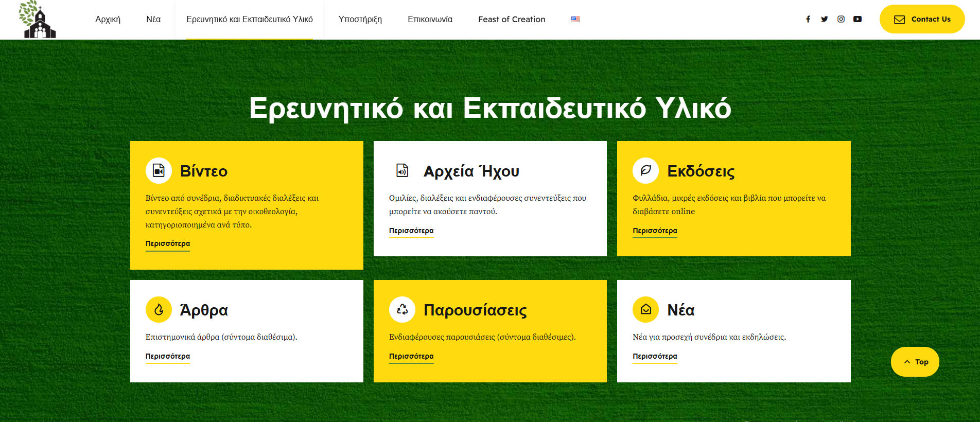Click the description text starting Φυλλάδια, μικρές εκδόσεις
Viewport: 980px width, 422px height.
(729, 205)
